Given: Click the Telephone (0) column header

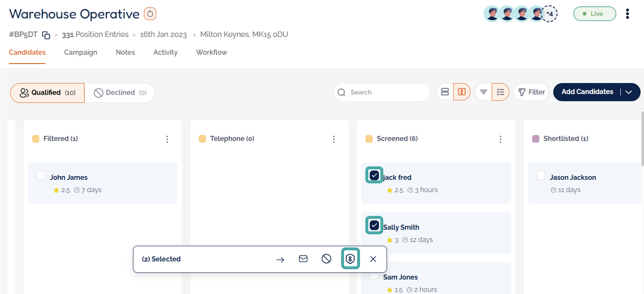Looking at the screenshot, I should click(232, 139).
